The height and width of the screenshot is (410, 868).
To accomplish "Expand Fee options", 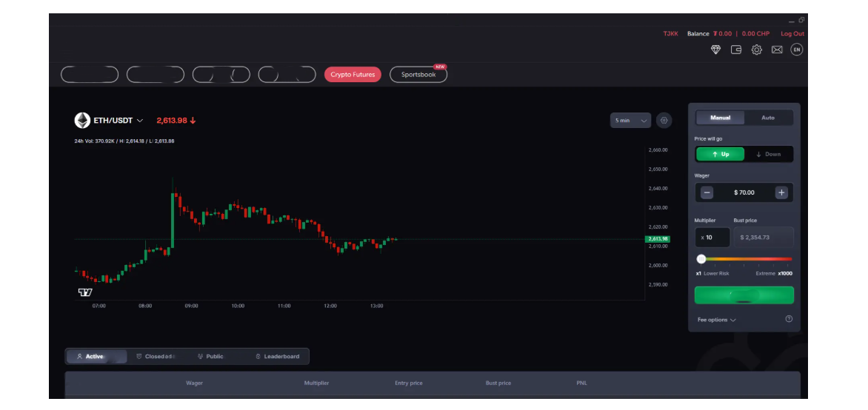I will [x=716, y=320].
